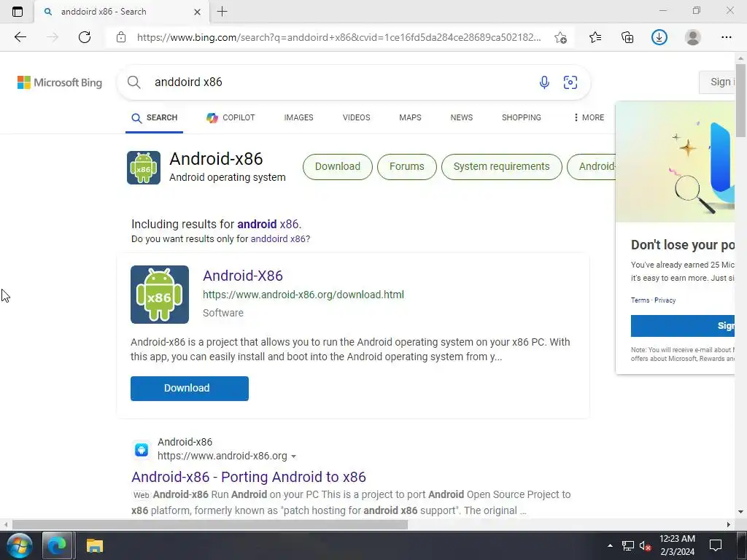747x560 pixels.
Task: Click the vertical scrollbar thumb
Action: (x=741, y=100)
